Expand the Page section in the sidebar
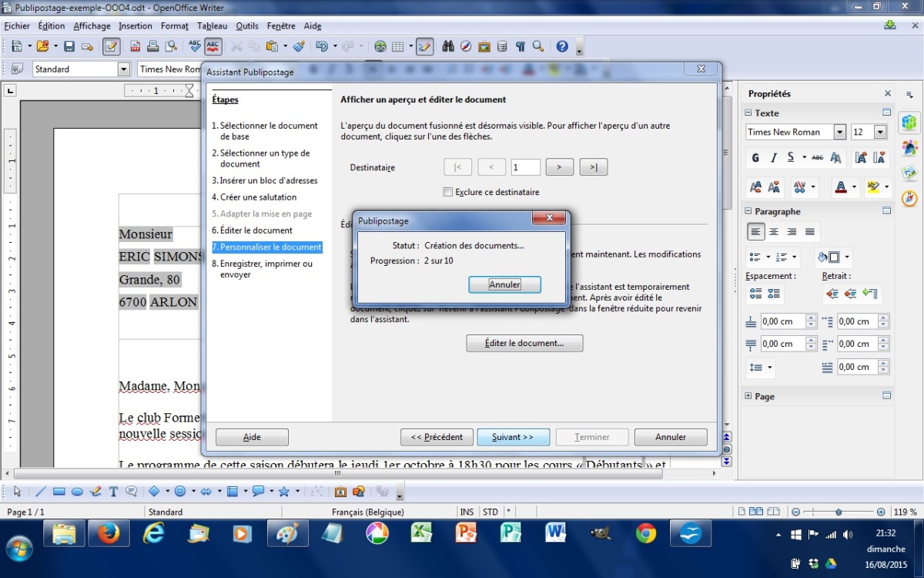Screen dimensions: 924x578 click(x=748, y=396)
